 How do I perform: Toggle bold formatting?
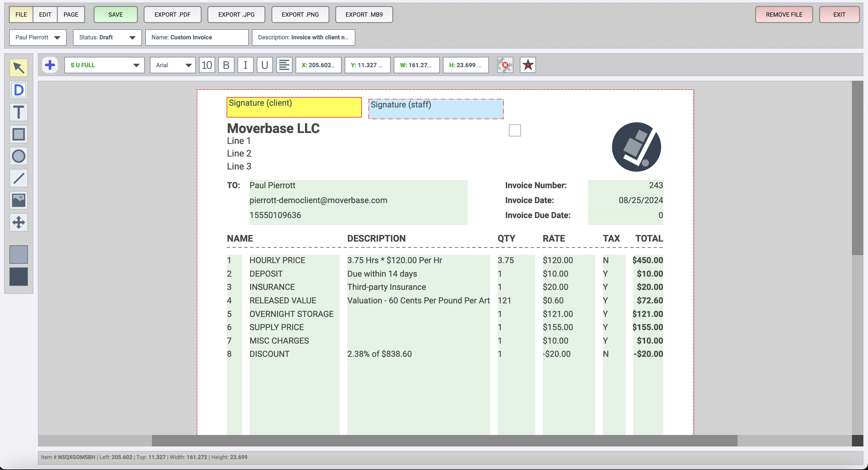pos(226,65)
